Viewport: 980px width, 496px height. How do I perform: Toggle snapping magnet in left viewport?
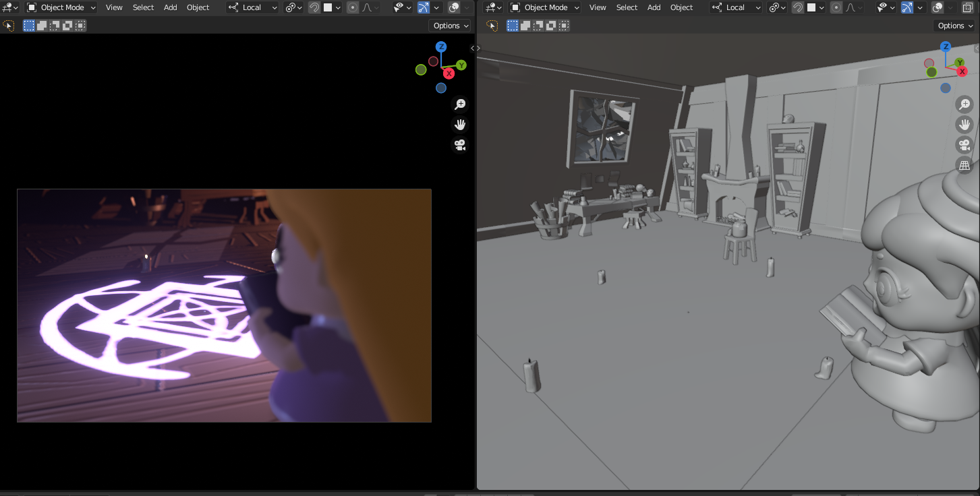(x=314, y=7)
